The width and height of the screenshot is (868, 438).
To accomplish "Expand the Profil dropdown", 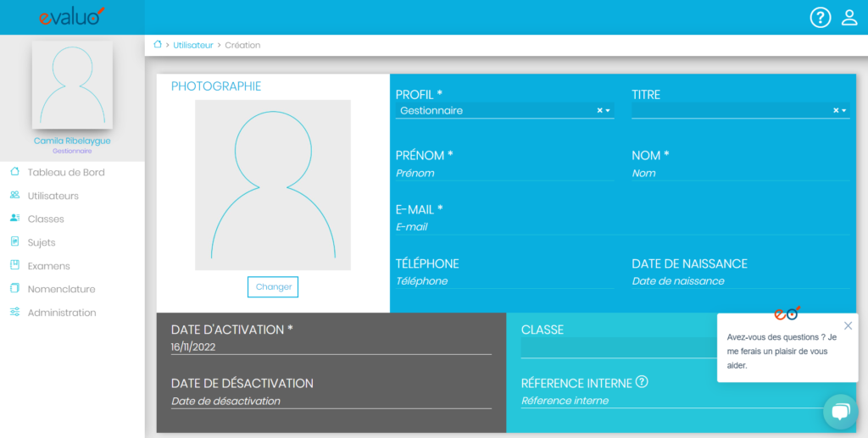I will click(608, 111).
